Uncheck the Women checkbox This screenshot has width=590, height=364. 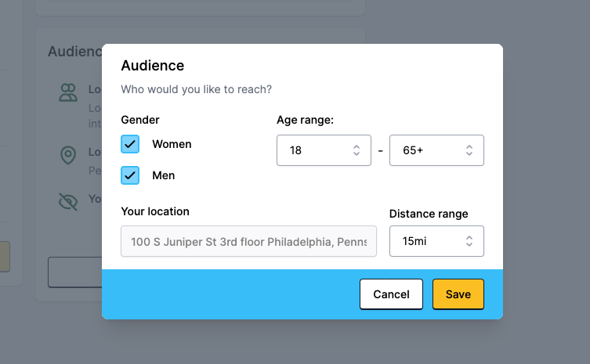click(130, 144)
